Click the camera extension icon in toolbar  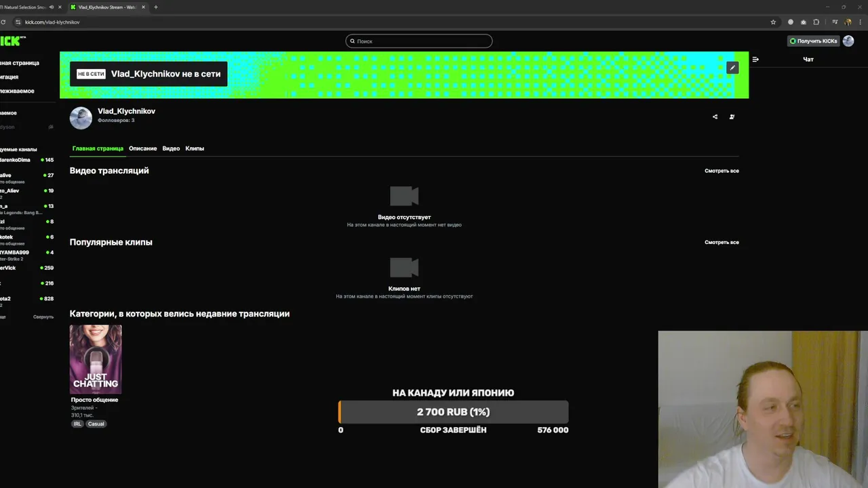(804, 22)
